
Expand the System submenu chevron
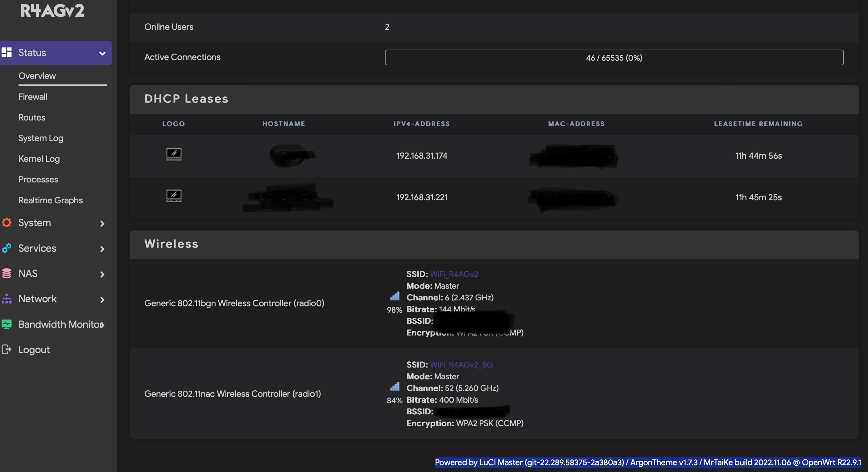click(x=102, y=223)
